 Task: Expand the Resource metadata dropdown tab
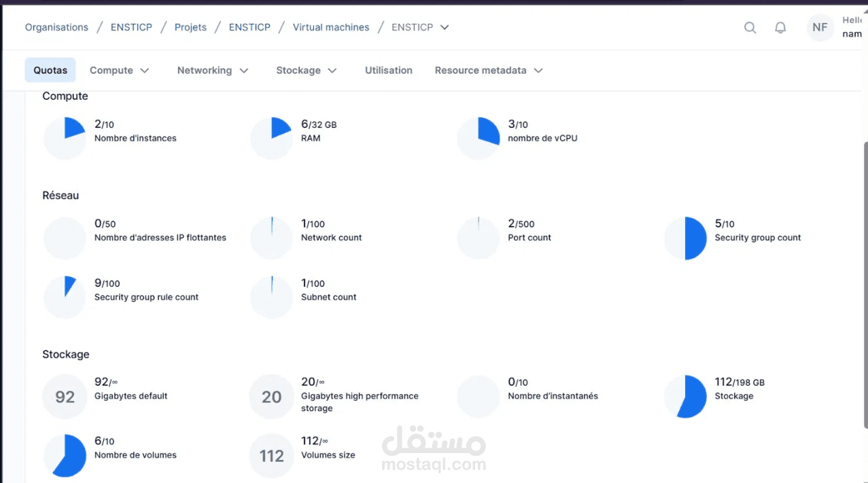(489, 71)
